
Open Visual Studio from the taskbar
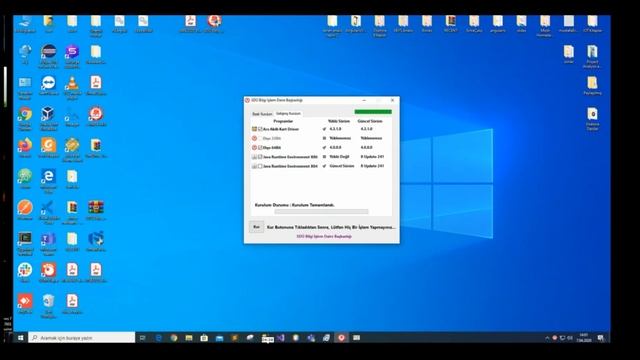click(x=281, y=338)
